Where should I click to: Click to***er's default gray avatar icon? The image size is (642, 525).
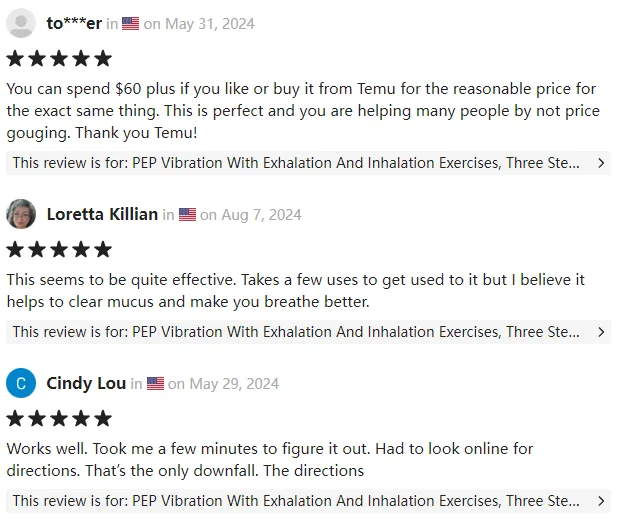tap(21, 23)
